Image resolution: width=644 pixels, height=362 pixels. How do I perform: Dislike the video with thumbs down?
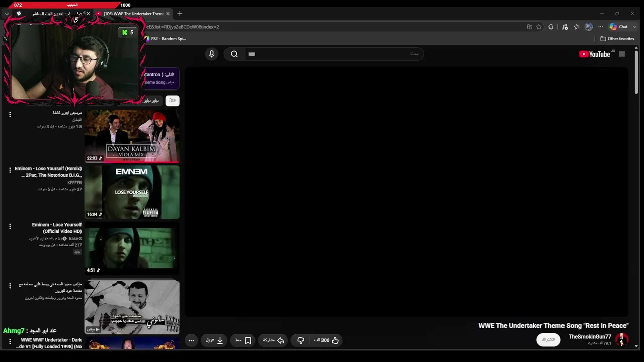pos(301,340)
